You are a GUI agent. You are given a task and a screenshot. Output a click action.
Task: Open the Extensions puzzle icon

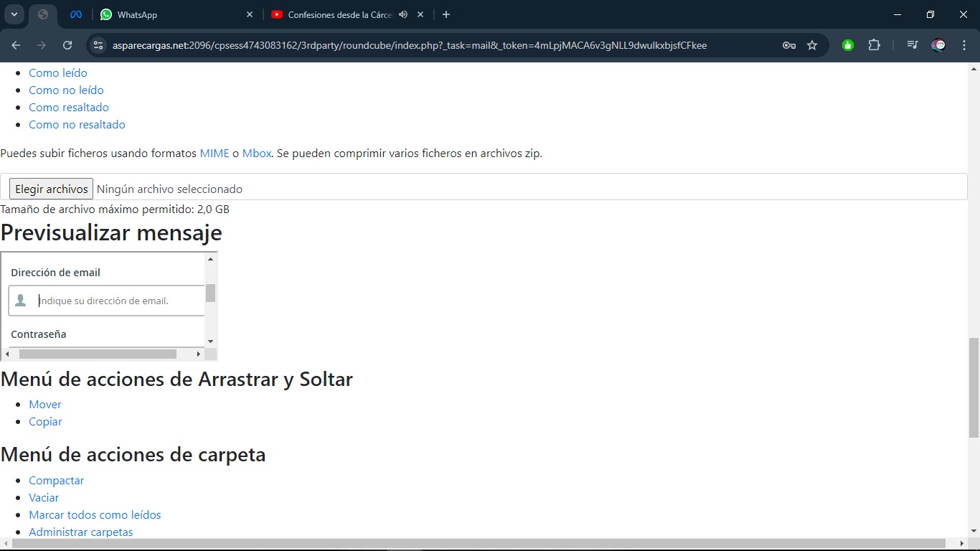coord(874,45)
